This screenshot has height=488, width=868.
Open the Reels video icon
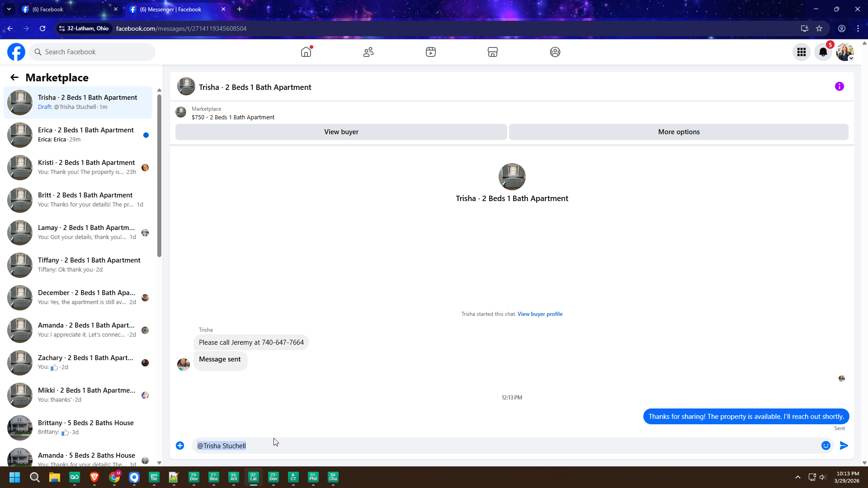pyautogui.click(x=431, y=52)
